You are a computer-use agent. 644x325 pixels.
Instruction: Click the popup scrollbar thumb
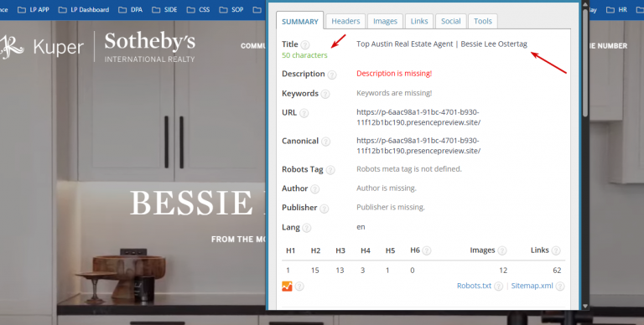click(585, 62)
